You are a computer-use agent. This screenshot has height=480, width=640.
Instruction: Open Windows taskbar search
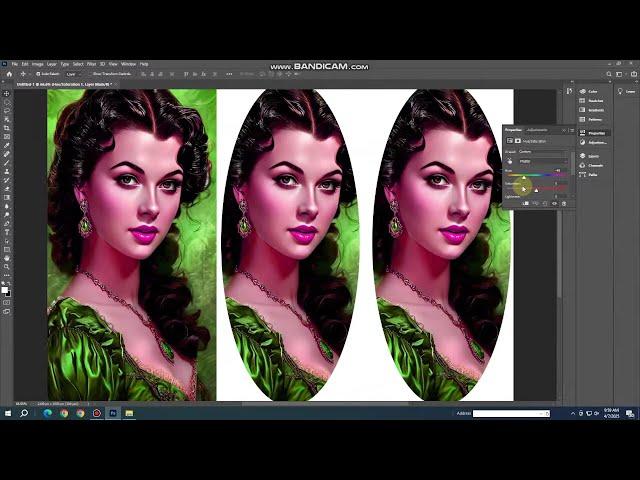pyautogui.click(x=24, y=413)
